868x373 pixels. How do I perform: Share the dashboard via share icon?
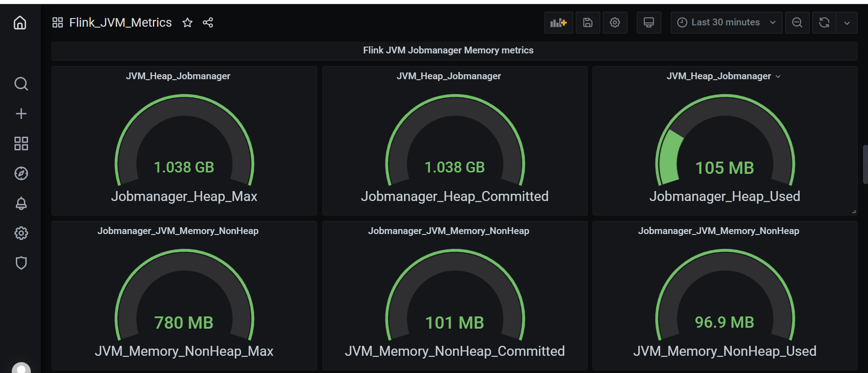coord(208,23)
